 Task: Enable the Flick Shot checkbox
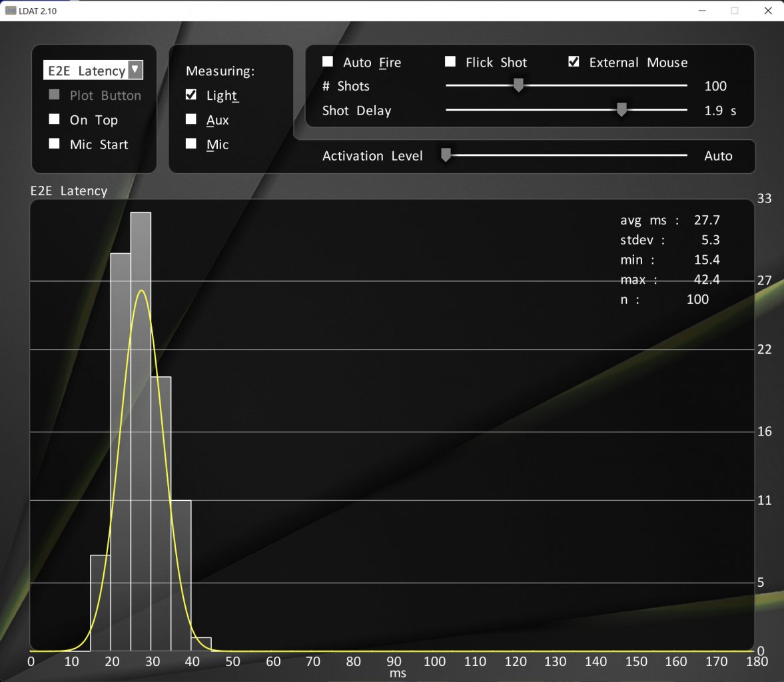450,61
